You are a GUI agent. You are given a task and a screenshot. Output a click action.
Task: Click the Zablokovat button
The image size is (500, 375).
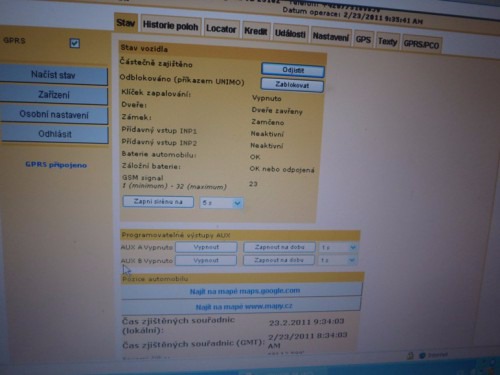tap(292, 85)
